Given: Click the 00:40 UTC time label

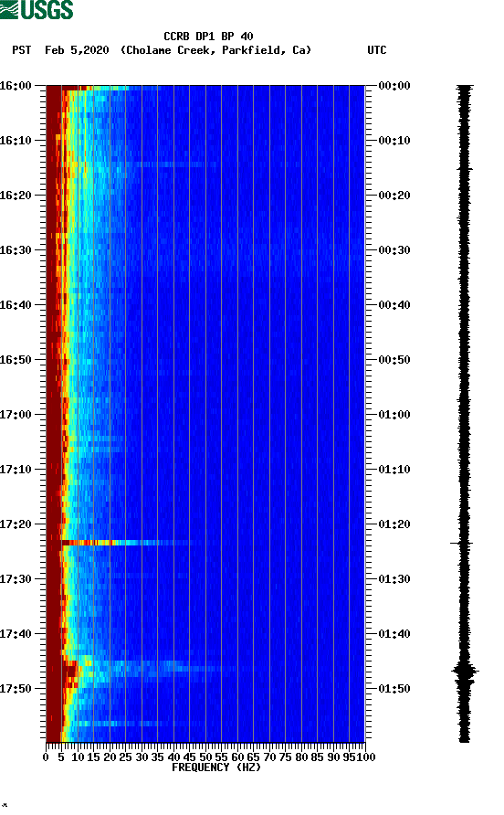Looking at the screenshot, I should (394, 305).
